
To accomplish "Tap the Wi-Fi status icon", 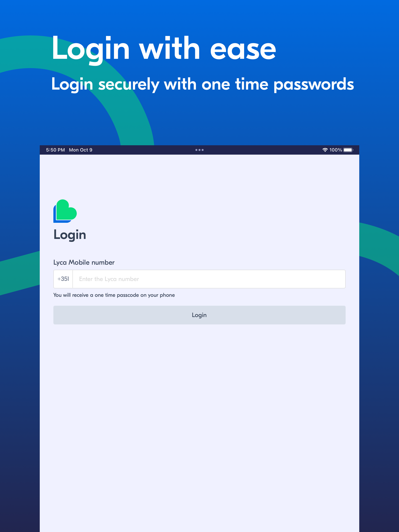I will [325, 150].
